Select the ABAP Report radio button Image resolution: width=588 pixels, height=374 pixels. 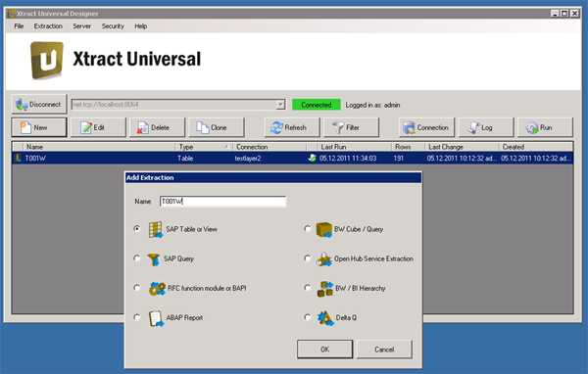[137, 317]
